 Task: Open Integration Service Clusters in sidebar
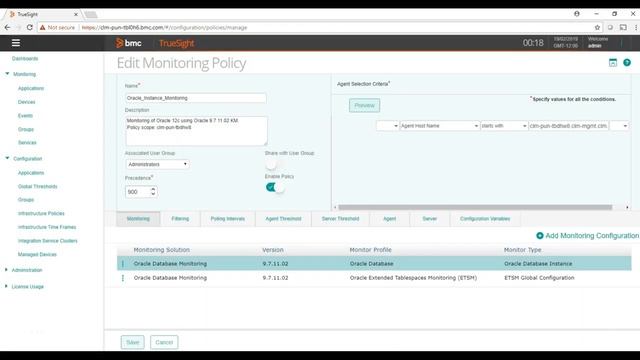(x=47, y=240)
